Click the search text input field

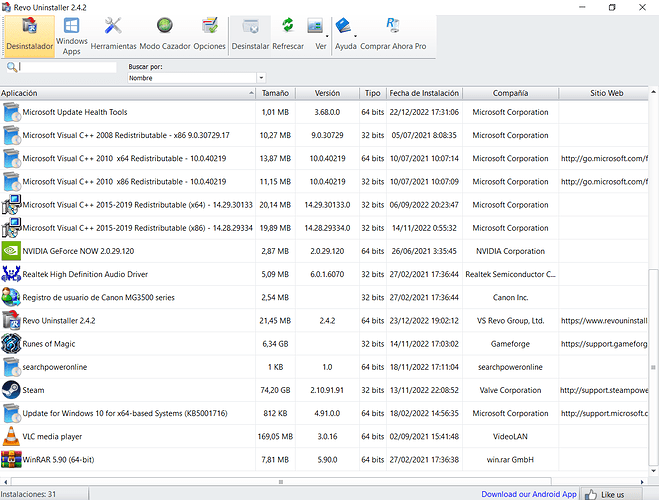(x=67, y=67)
